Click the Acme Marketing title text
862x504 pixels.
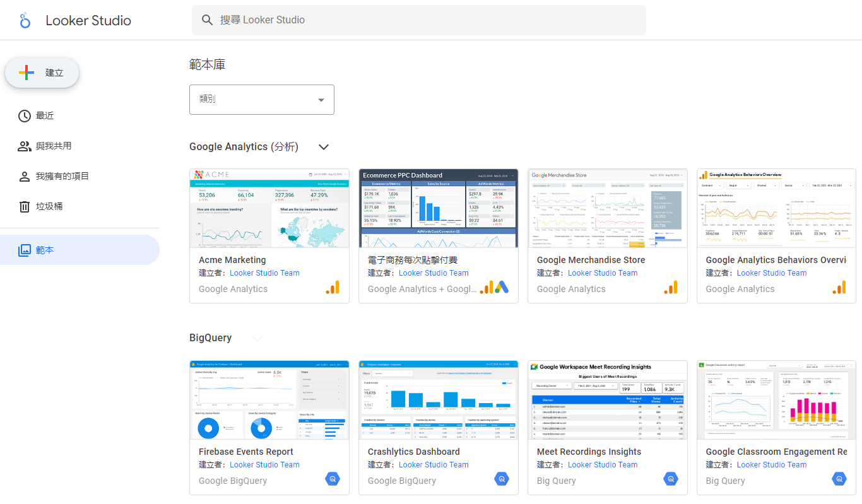pos(232,260)
